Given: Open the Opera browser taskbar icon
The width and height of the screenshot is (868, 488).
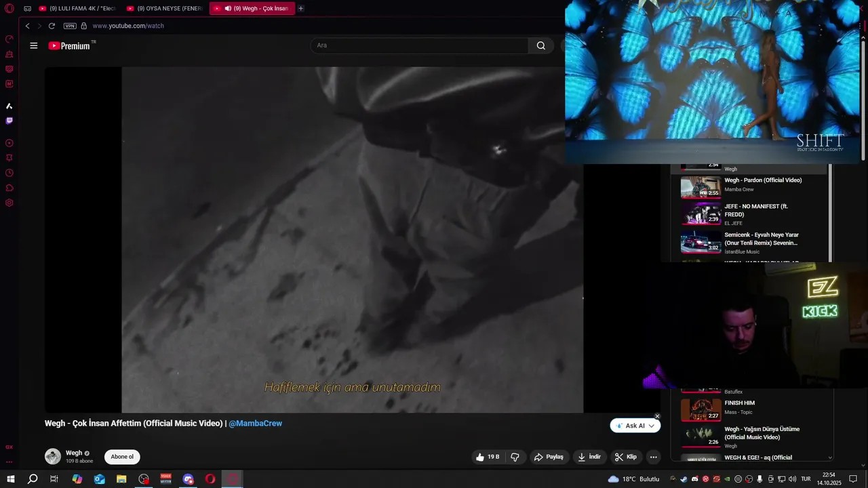Looking at the screenshot, I should point(210,479).
